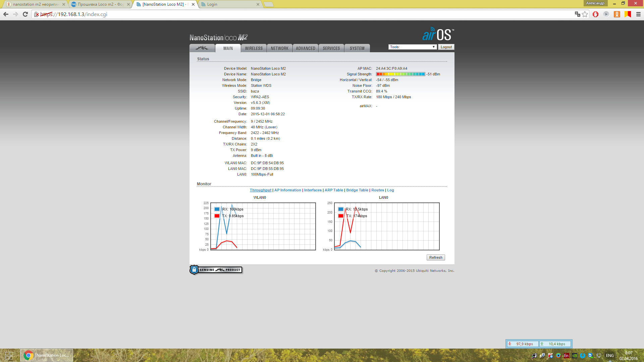The width and height of the screenshot is (644, 362).
Task: Open the TeamViewer tray icon
Action: pos(591,356)
